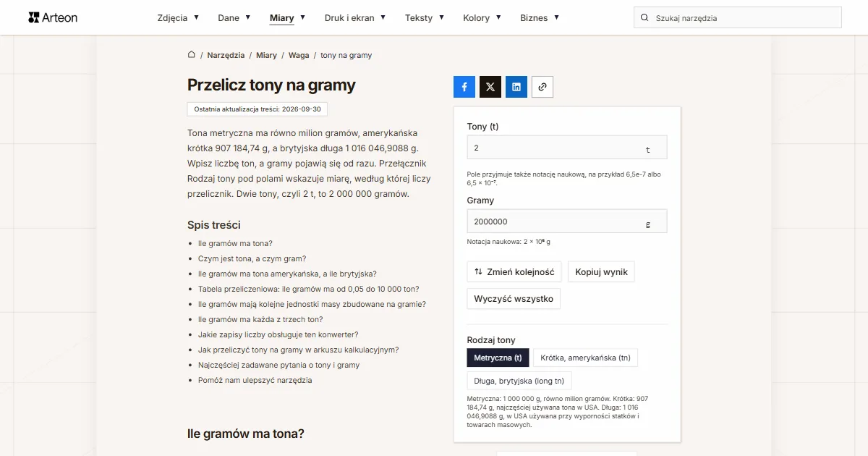This screenshot has height=456, width=868.
Task: Select Krótka, amerykańska (tn) ton type
Action: (586, 358)
